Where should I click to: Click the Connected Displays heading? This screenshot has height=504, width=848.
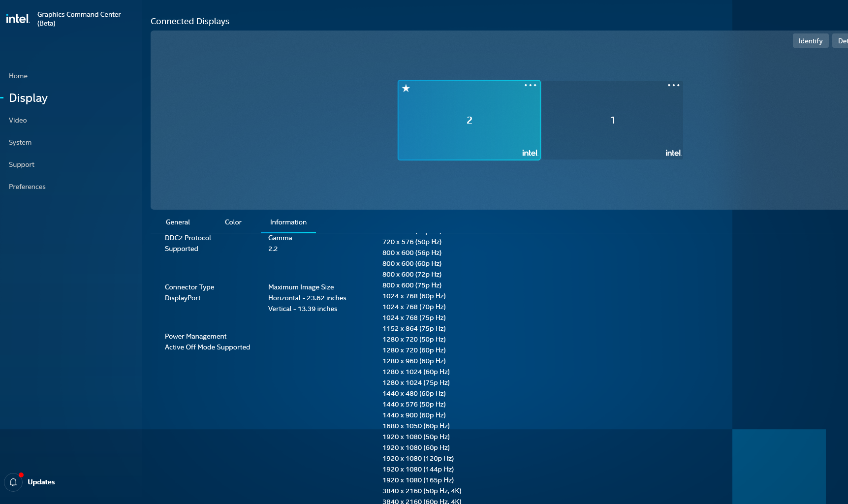(190, 21)
